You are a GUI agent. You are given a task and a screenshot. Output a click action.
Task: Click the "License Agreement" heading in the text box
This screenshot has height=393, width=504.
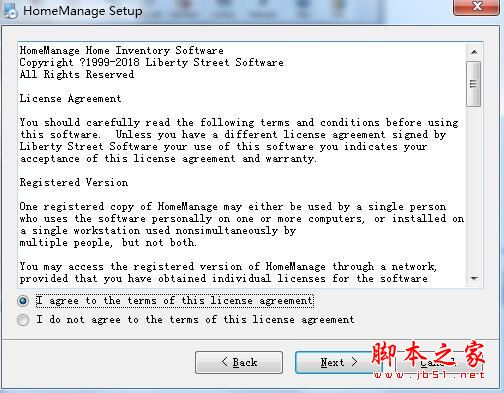pyautogui.click(x=70, y=99)
